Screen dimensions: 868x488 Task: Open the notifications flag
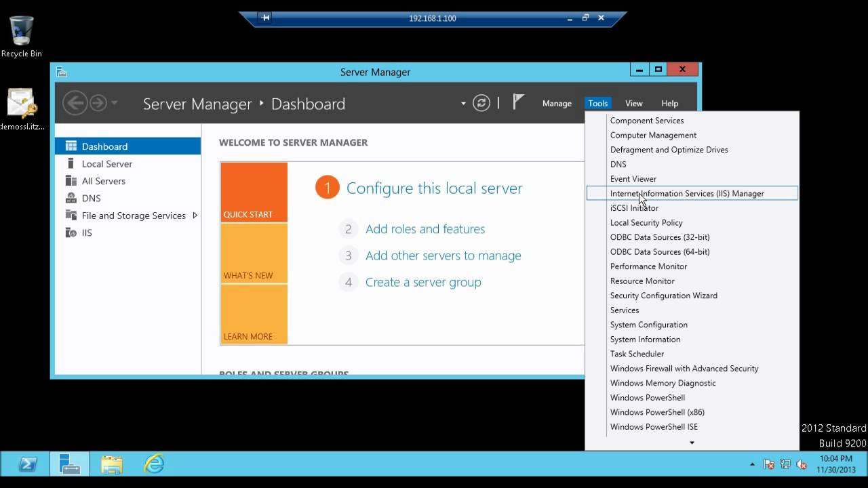click(x=518, y=102)
